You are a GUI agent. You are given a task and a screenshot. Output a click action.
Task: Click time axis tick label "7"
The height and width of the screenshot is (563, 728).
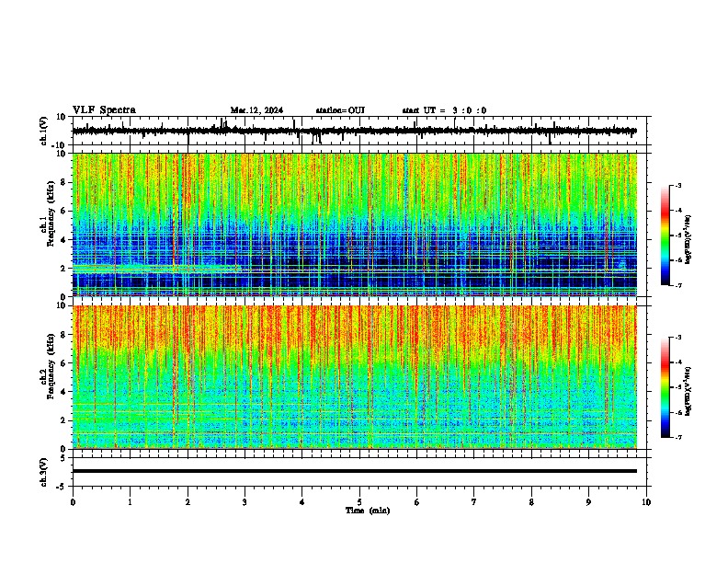474,502
